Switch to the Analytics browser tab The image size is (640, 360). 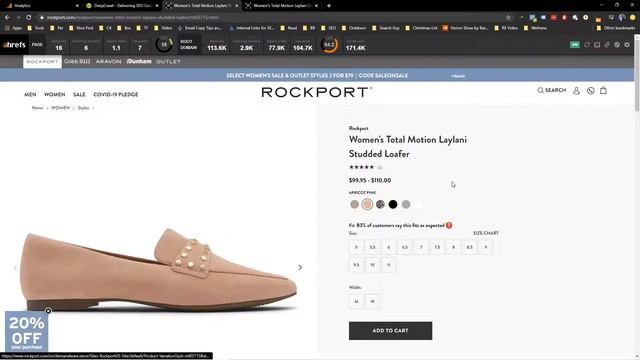click(x=41, y=6)
